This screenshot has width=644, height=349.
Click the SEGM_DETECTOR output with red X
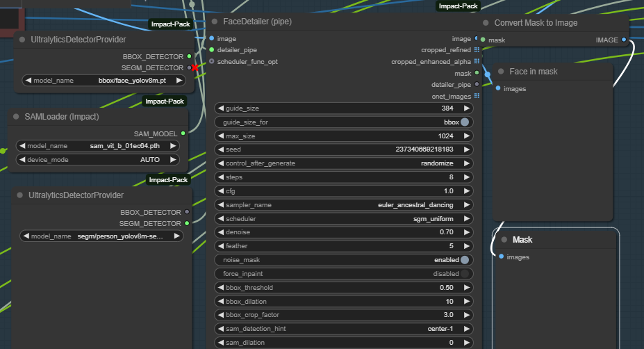click(x=190, y=68)
